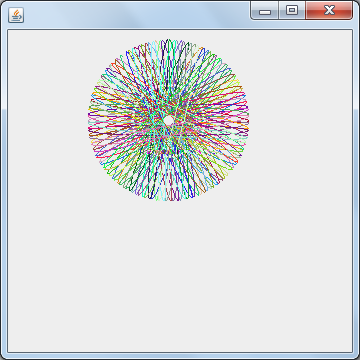This screenshot has width=360, height=360.
Task: Close the window with the red X
Action: coord(329,11)
